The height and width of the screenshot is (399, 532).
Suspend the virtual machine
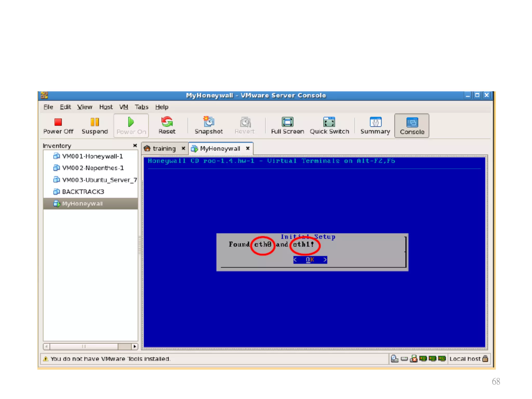[95, 122]
